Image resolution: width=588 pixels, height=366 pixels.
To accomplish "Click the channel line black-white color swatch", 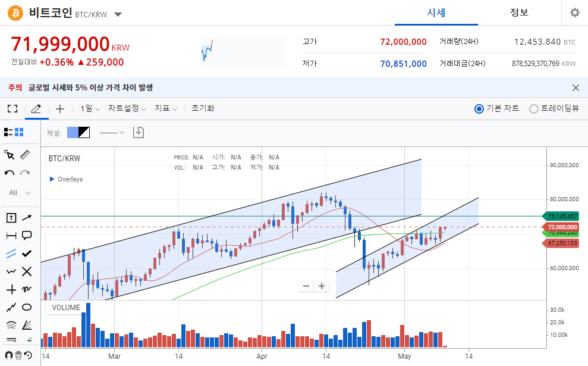I will pyautogui.click(x=84, y=132).
